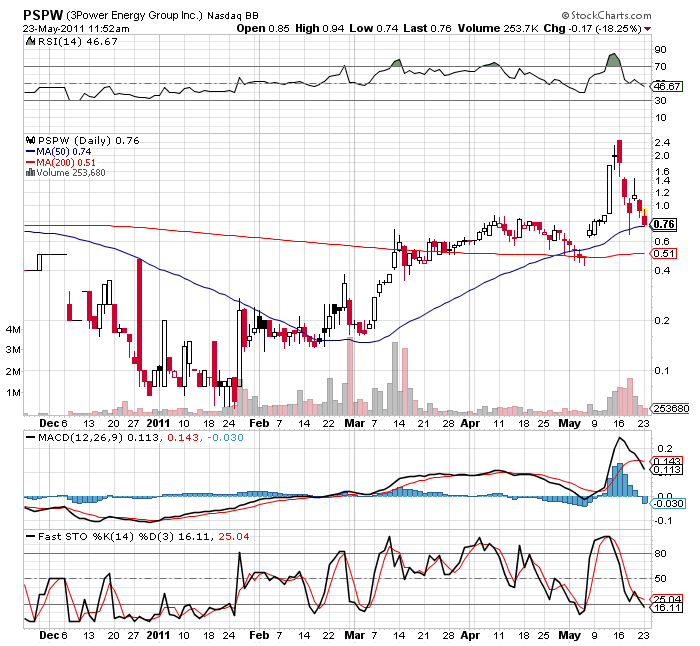
Task: Click the 3Power Energy Group Inc. company name
Action: click(134, 16)
